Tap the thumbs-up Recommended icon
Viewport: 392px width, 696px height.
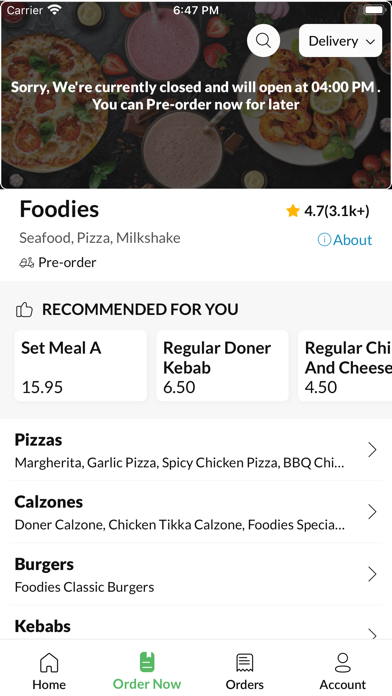point(24,309)
